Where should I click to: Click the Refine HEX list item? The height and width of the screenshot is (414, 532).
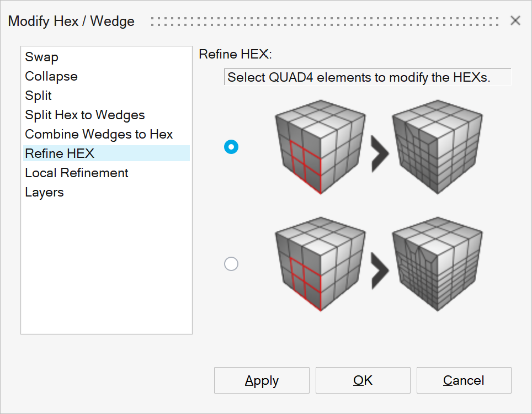[x=60, y=153]
